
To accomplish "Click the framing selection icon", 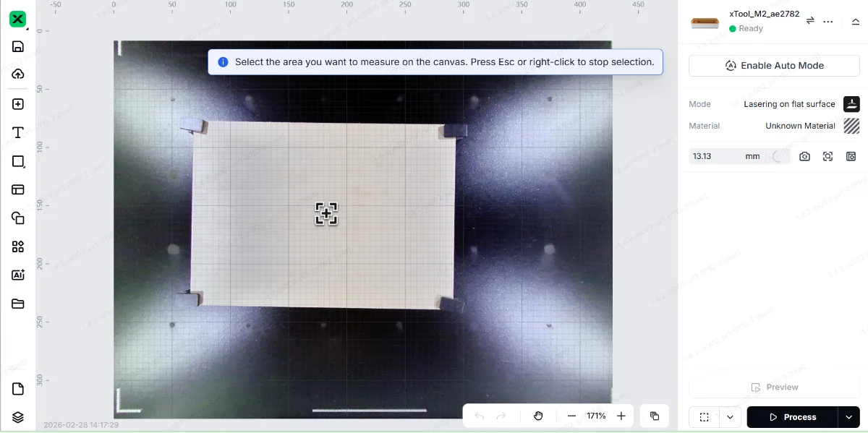I will tap(705, 417).
